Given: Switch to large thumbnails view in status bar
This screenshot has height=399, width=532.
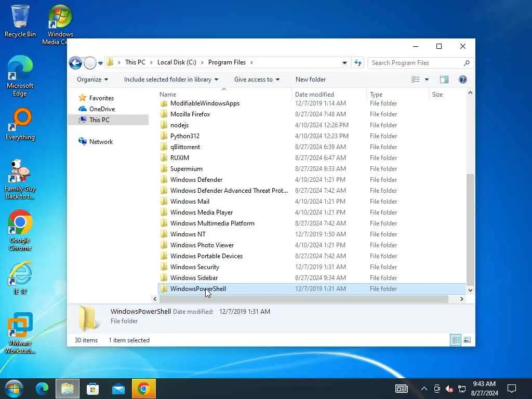Looking at the screenshot, I should pyautogui.click(x=467, y=340).
